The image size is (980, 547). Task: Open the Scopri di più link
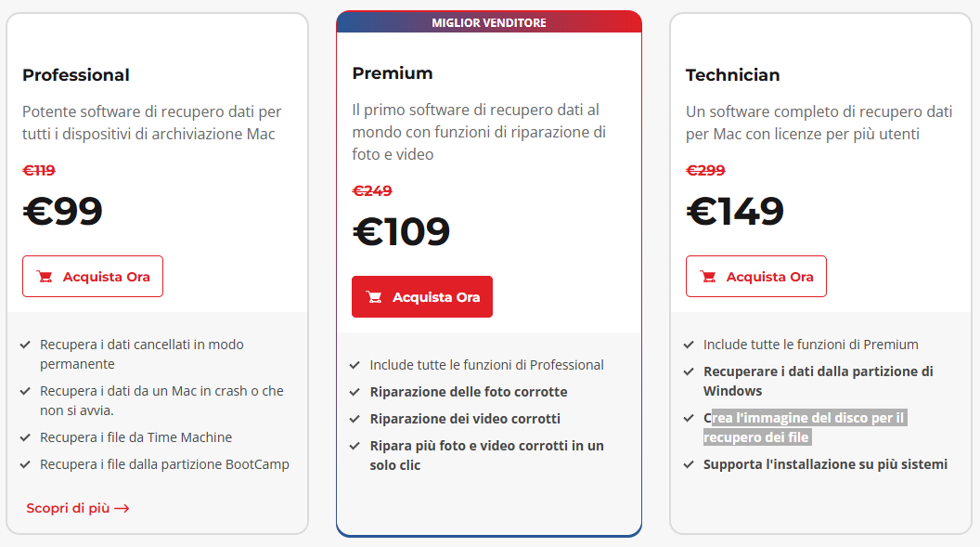click(68, 509)
